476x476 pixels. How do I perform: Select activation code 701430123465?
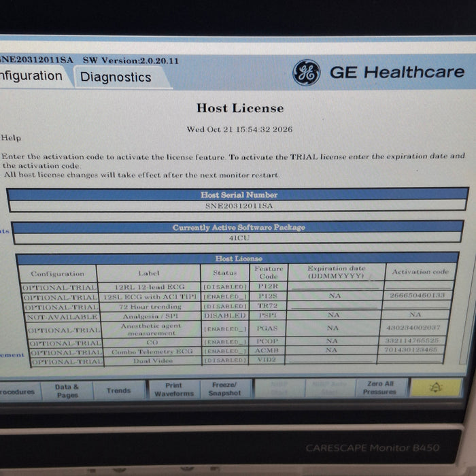coord(411,350)
